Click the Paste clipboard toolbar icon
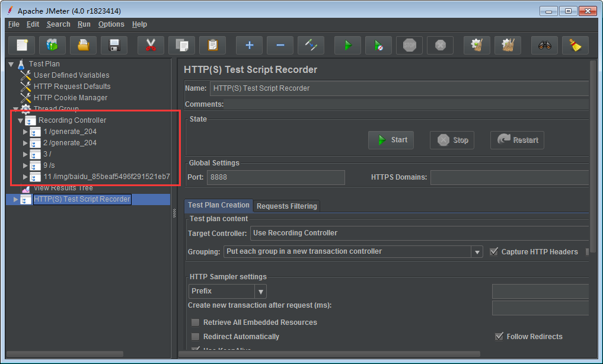603x364 pixels. coord(212,45)
